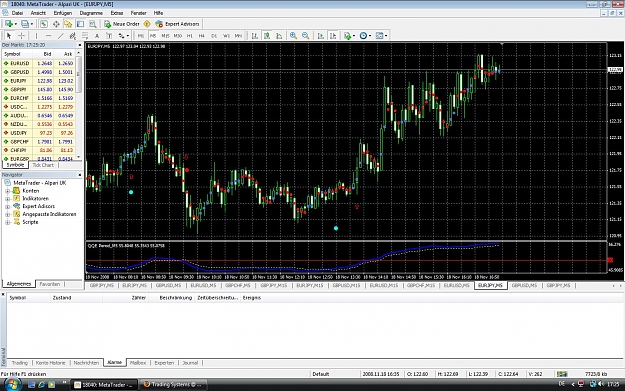
Task: Launch MetaEditor via yellow diamond icon
Action: point(147,24)
